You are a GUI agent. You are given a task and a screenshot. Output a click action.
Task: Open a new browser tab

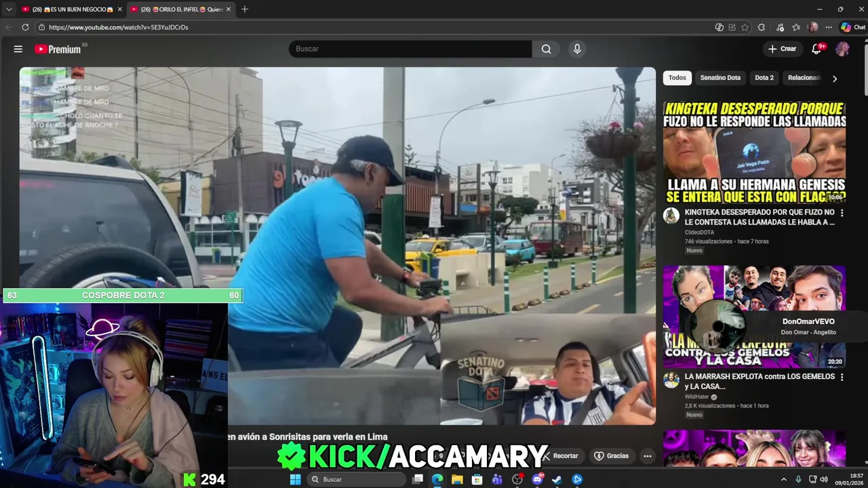pyautogui.click(x=245, y=9)
